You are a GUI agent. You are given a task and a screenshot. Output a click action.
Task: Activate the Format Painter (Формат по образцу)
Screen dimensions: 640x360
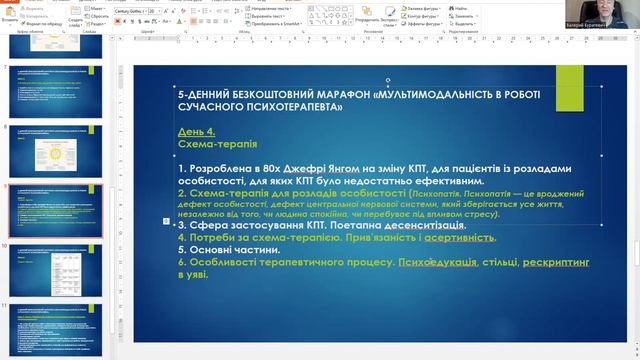[x=41, y=24]
